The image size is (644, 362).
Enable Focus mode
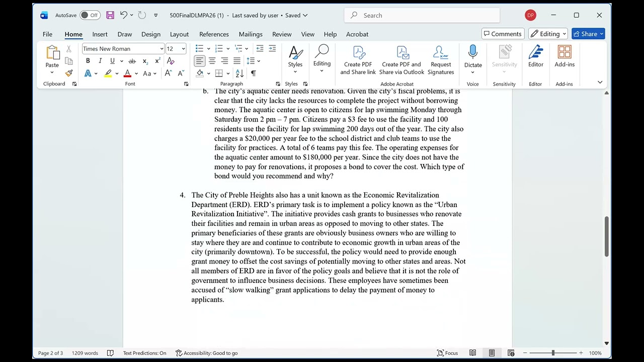pos(447,353)
